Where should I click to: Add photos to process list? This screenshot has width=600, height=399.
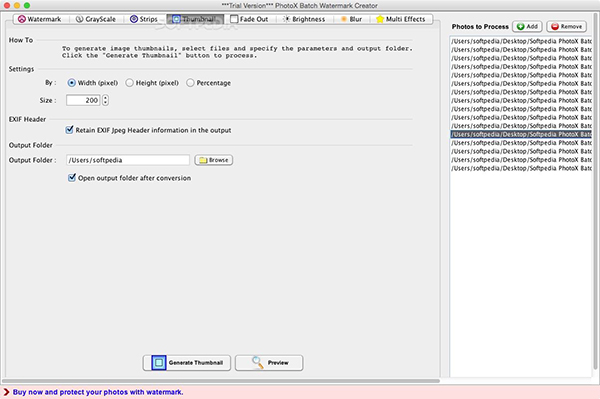coord(527,26)
